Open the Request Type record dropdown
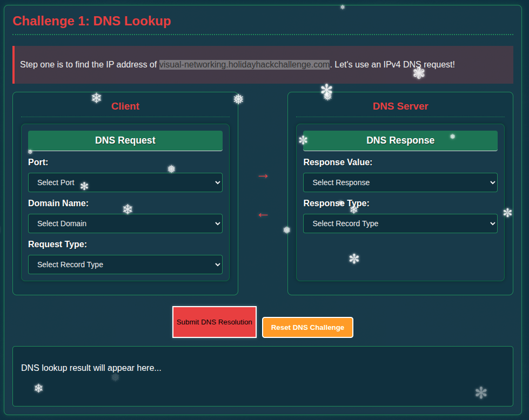The image size is (529, 420). point(125,265)
